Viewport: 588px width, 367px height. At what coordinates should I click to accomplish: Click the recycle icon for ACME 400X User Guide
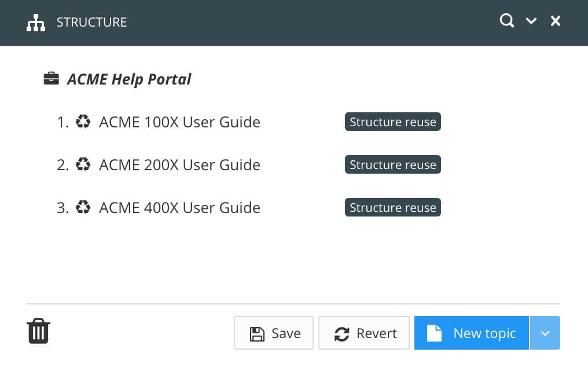coord(83,207)
